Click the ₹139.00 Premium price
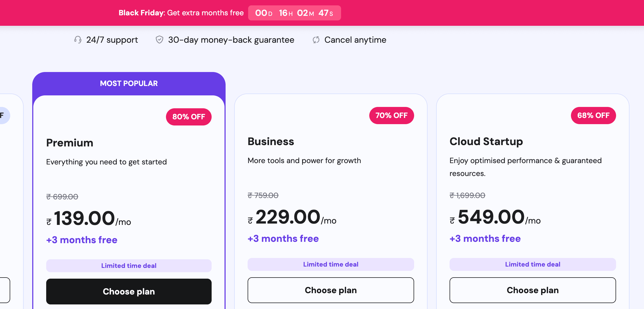Image resolution: width=644 pixels, height=309 pixels. [x=84, y=218]
